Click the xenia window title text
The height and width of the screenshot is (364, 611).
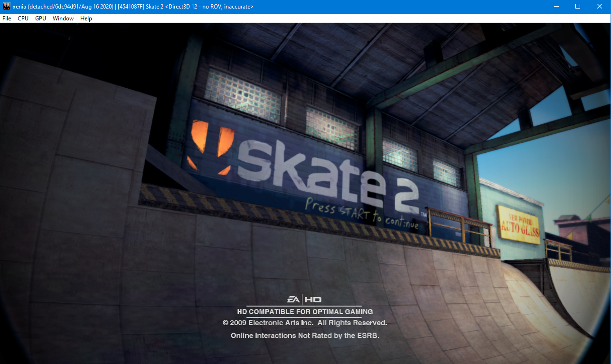tap(133, 7)
